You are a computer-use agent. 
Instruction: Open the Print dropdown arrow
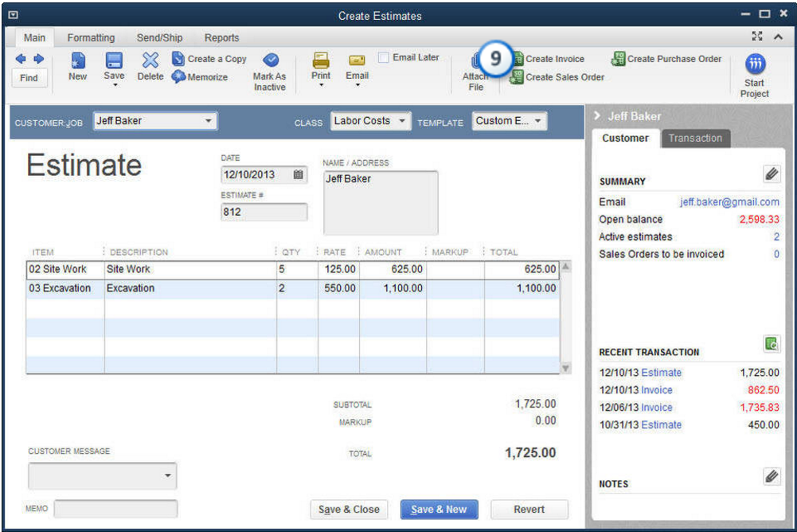click(x=321, y=85)
